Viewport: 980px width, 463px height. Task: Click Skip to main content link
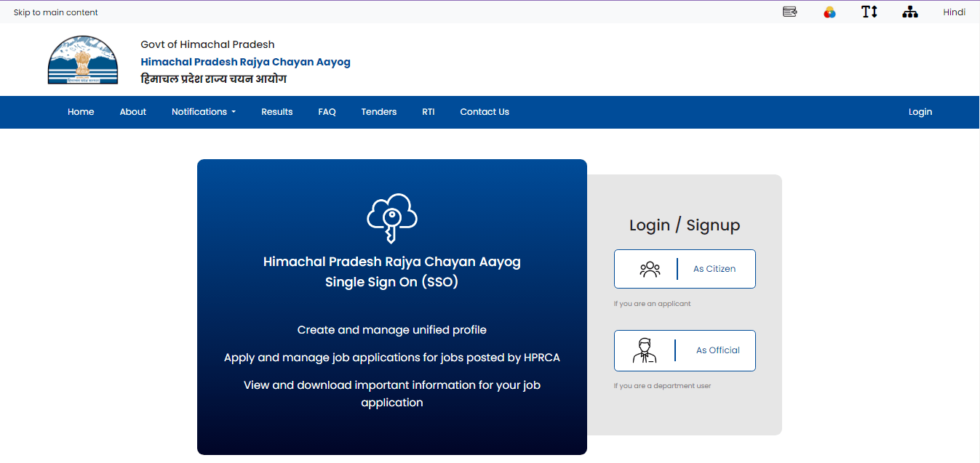tap(55, 12)
